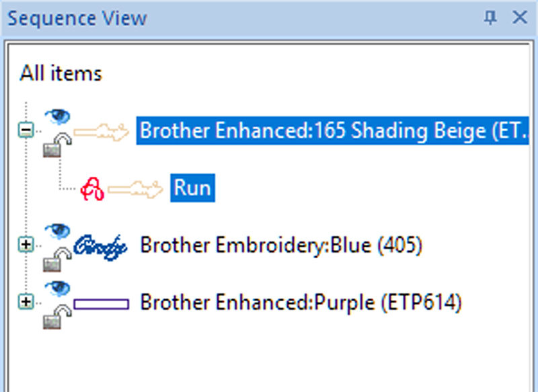Pin the Sequence View panel

click(490, 18)
